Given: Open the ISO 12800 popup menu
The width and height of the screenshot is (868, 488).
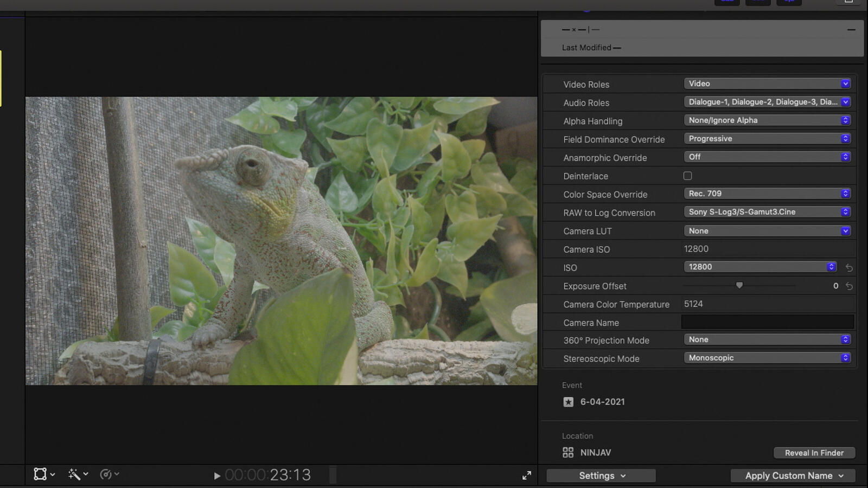Looking at the screenshot, I should [760, 267].
